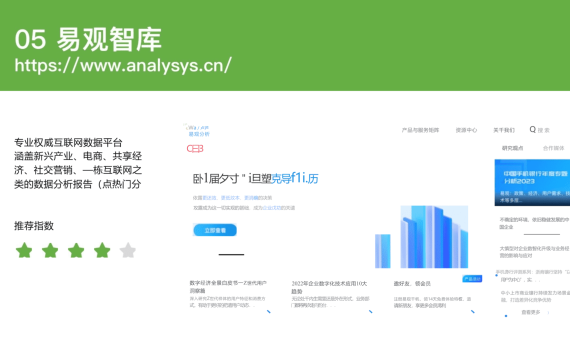Open 不确定的环境 article in sidebar
Viewport: 570px width, 360px height.
(x=534, y=223)
